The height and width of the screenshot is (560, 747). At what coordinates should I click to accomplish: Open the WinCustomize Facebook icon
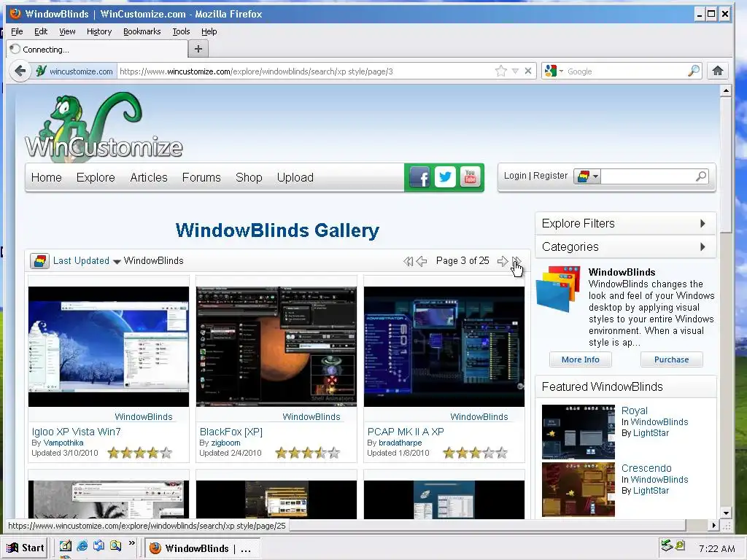tap(419, 178)
